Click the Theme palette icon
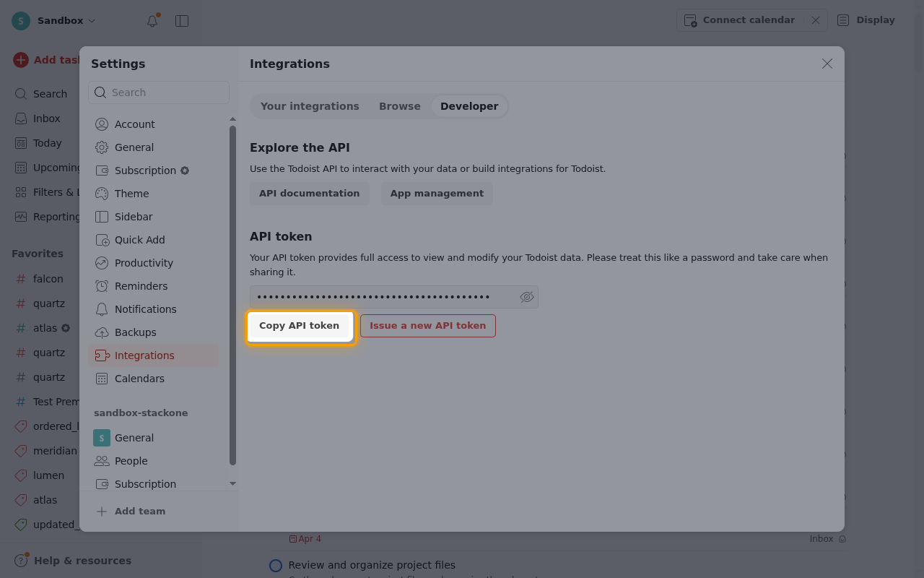The height and width of the screenshot is (578, 924). pos(102,194)
